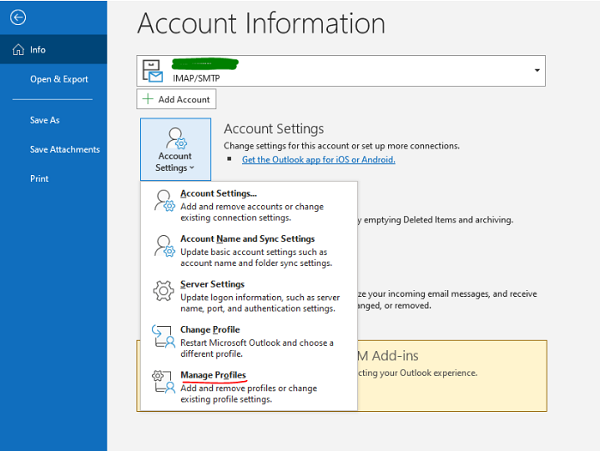Image resolution: width=600 pixels, height=451 pixels.
Task: Open Account Name and Sync Settings
Action: [x=249, y=251]
